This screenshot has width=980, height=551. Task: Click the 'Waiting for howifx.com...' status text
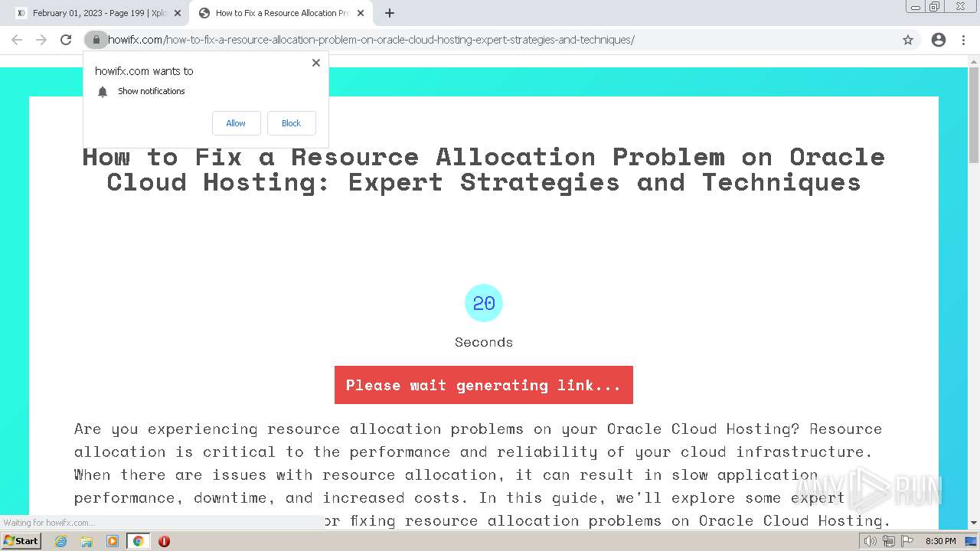pos(49,523)
